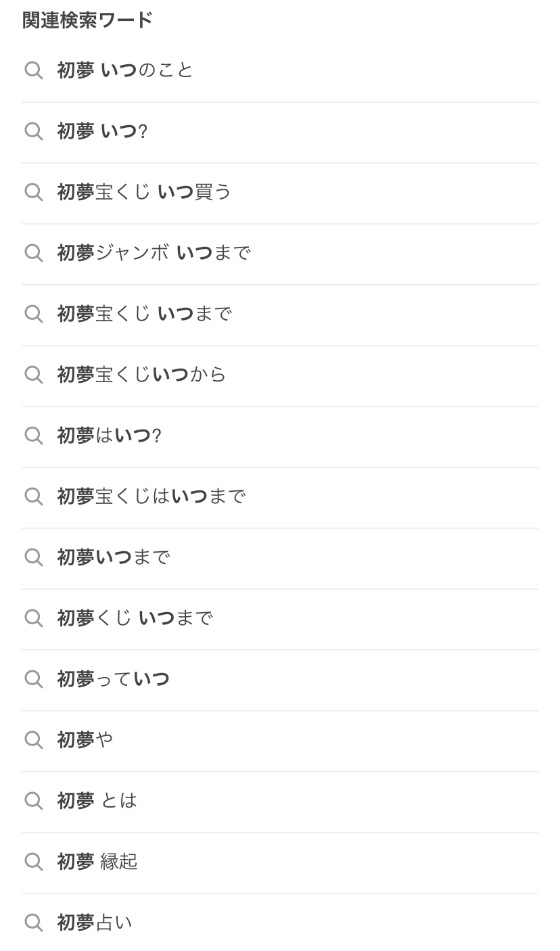560x951 pixels.
Task: Click magnifier icon next to 初夢いつまで
Action: [x=34, y=557]
